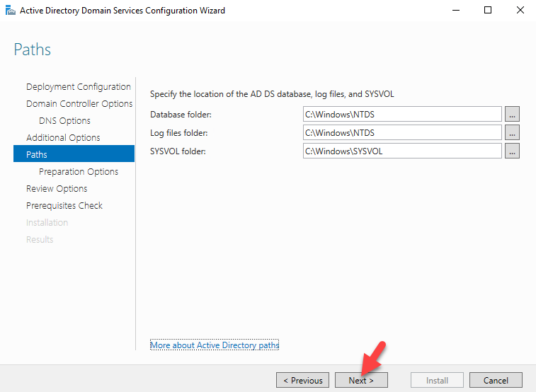Click the Next button to continue
This screenshot has width=536, height=392.
click(x=361, y=380)
